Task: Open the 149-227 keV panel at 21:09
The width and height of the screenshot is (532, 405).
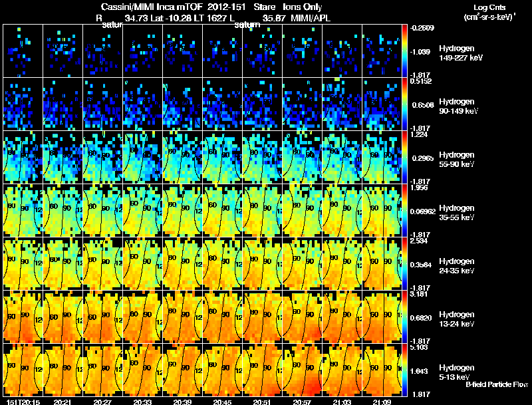Action: 382,51
